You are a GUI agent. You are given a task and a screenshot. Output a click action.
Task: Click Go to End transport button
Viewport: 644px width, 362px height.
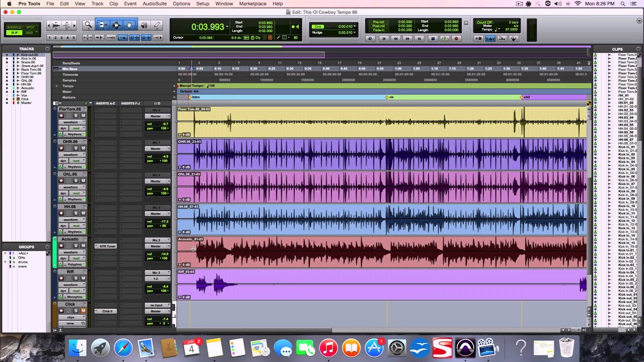point(420,38)
